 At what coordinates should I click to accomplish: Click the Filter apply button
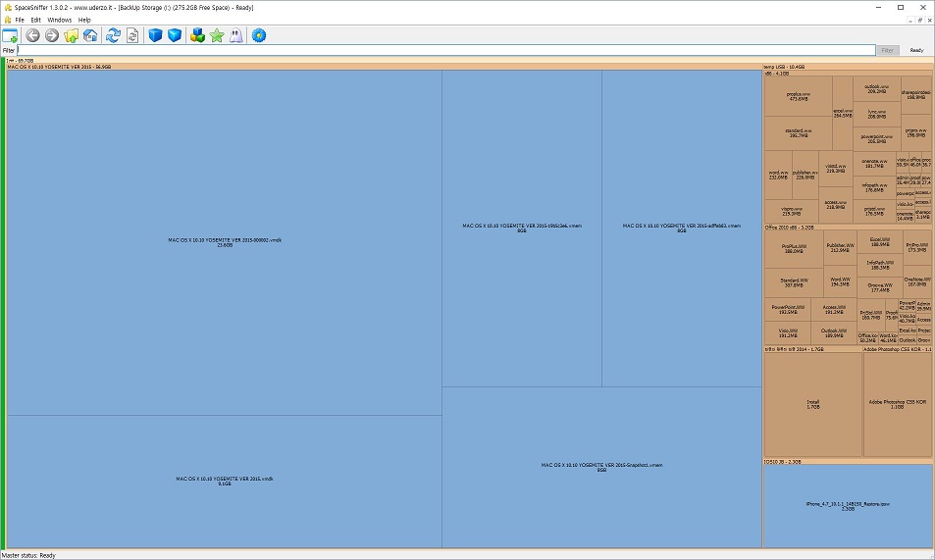click(887, 50)
